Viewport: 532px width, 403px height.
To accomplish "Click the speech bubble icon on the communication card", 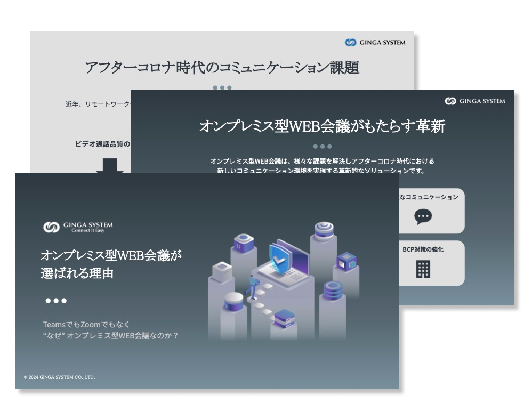I will coord(423,216).
